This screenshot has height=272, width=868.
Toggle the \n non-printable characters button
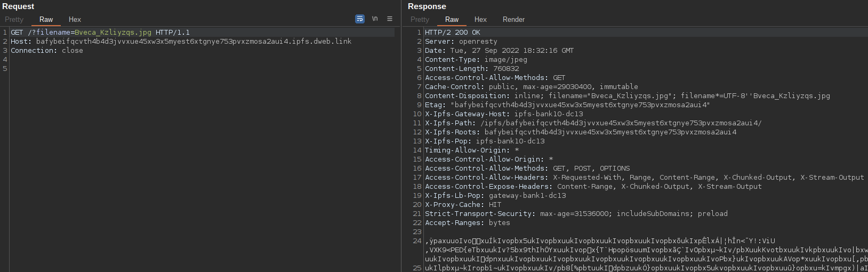[x=375, y=19]
